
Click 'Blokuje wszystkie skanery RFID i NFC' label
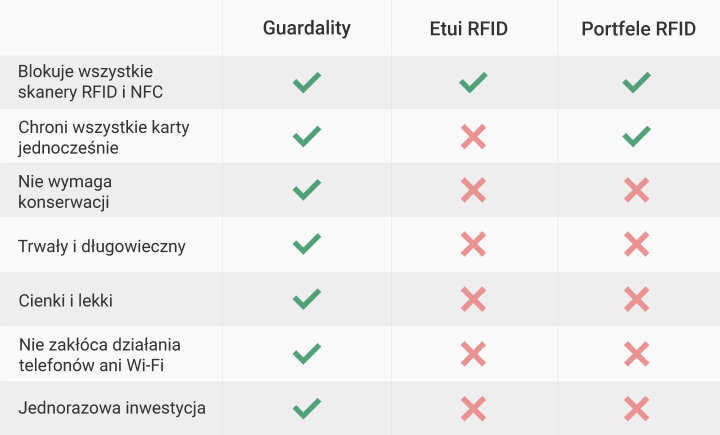pyautogui.click(x=90, y=82)
